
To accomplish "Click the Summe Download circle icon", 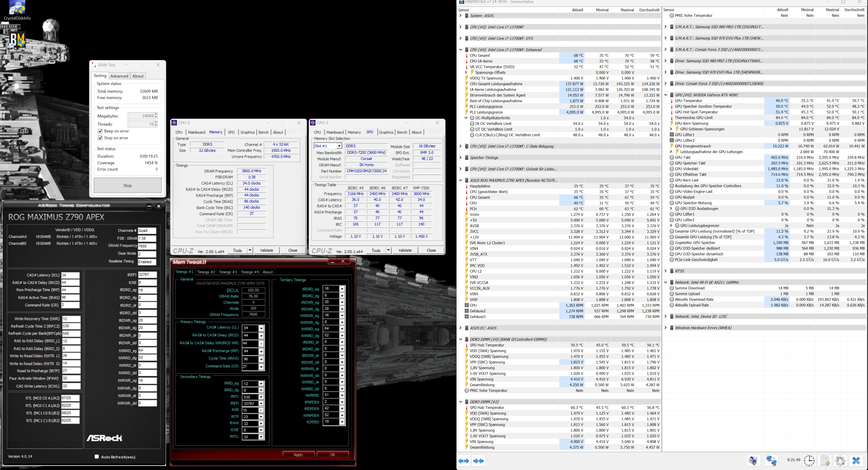I will click(672, 288).
